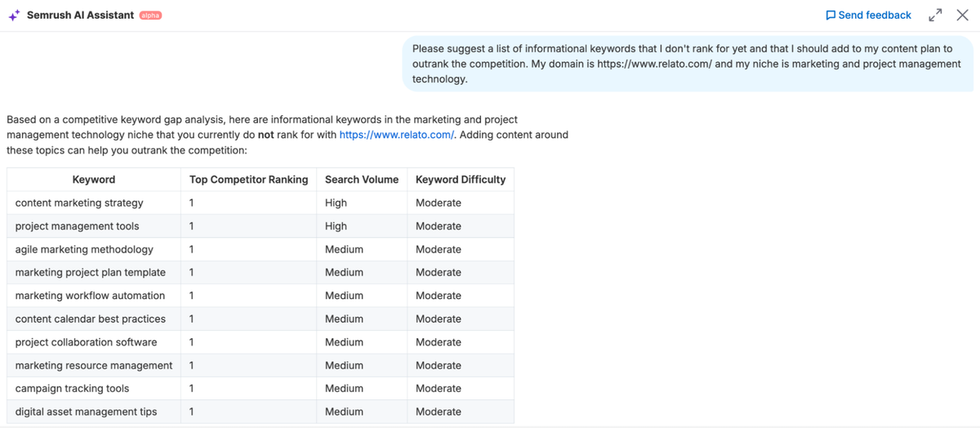Click the Search Volume column header
Screen dimensions: 980x428
coord(361,180)
